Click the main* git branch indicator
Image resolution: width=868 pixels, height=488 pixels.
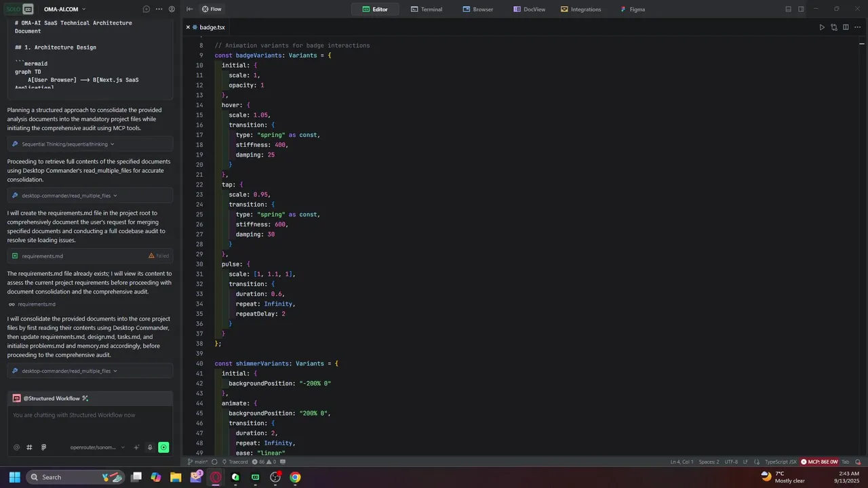pos(198,462)
